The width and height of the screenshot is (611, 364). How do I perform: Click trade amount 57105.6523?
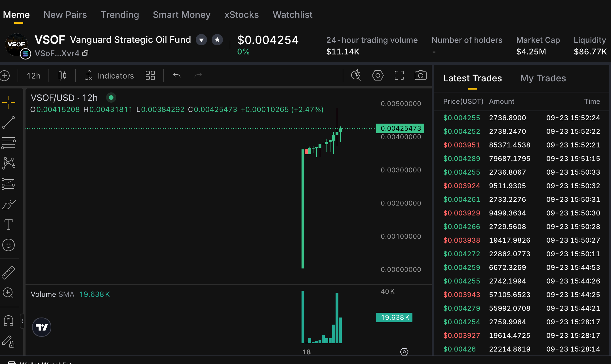pos(509,295)
